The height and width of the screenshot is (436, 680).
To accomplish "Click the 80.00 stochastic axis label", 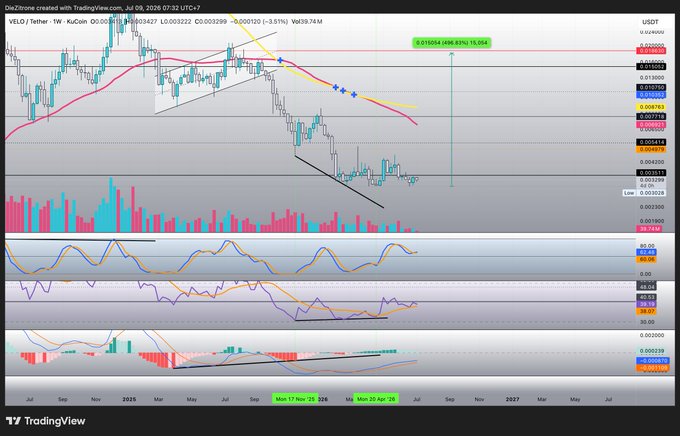I will coord(645,246).
